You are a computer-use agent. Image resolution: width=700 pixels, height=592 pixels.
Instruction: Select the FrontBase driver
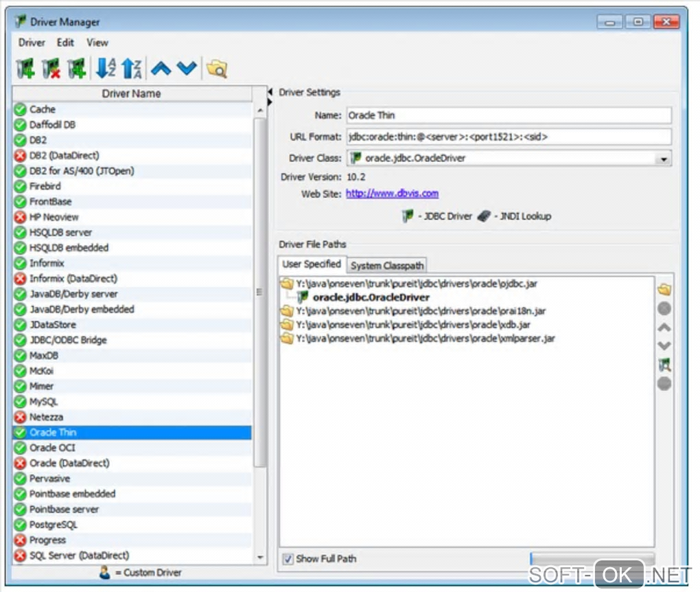pyautogui.click(x=132, y=201)
